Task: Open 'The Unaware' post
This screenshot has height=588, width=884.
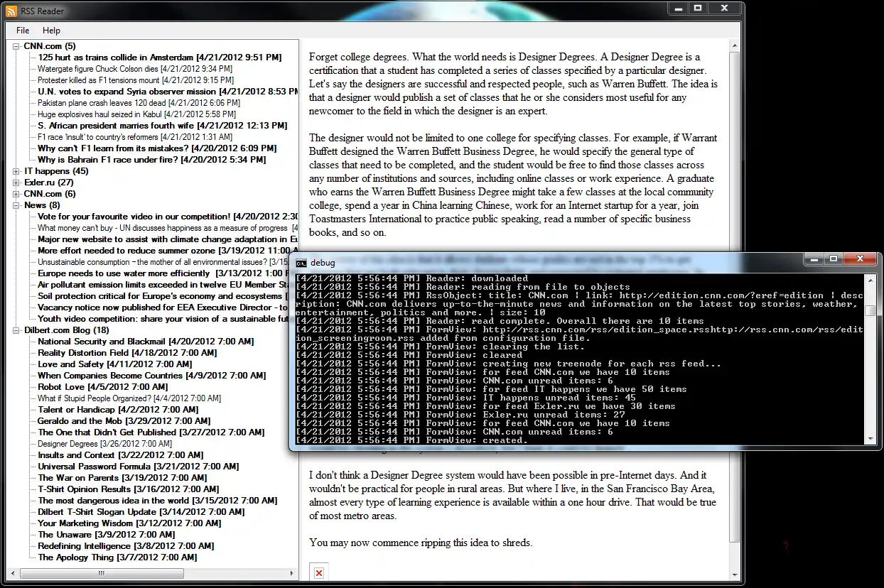Action: 107,535
